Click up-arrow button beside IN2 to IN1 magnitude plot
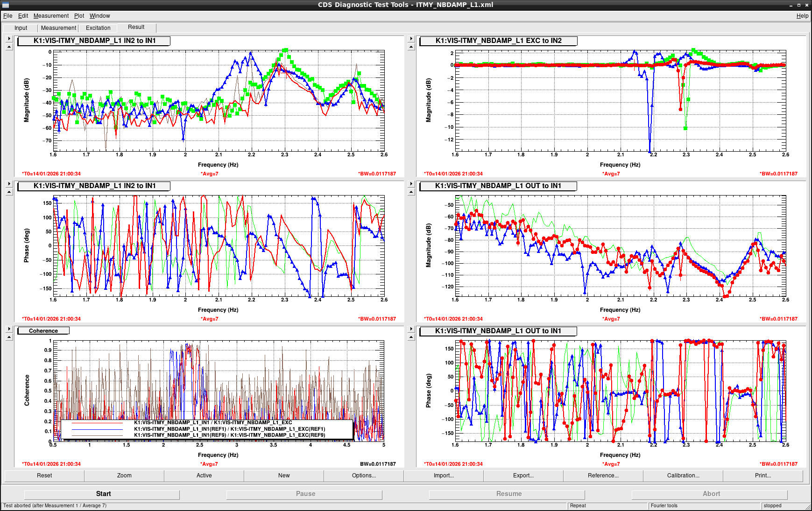 tap(9, 47)
